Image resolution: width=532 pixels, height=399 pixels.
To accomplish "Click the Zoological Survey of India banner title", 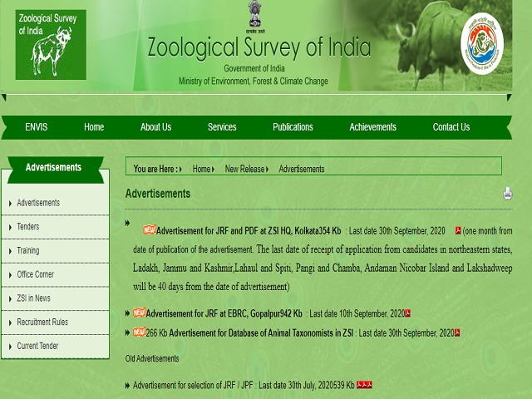I will coord(259,47).
